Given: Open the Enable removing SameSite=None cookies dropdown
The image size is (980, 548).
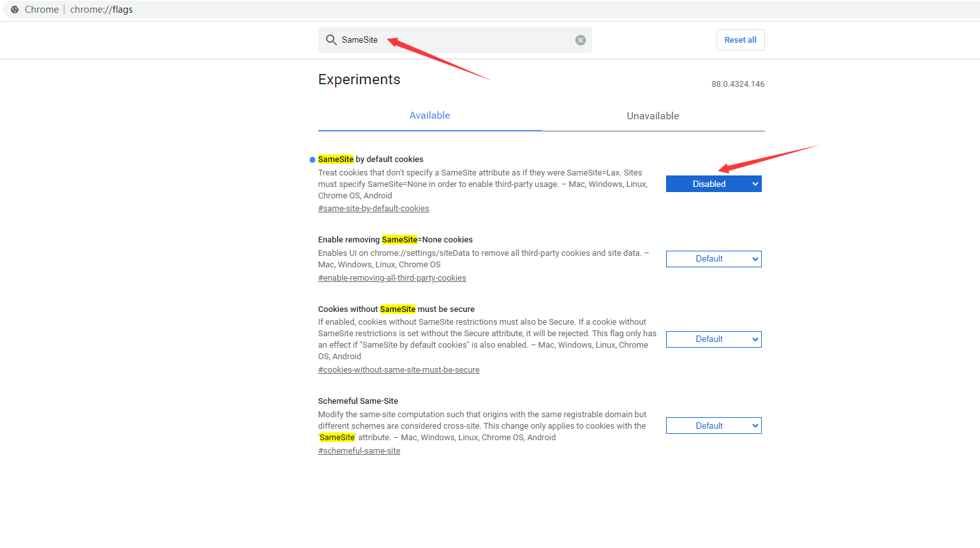Looking at the screenshot, I should click(x=714, y=259).
